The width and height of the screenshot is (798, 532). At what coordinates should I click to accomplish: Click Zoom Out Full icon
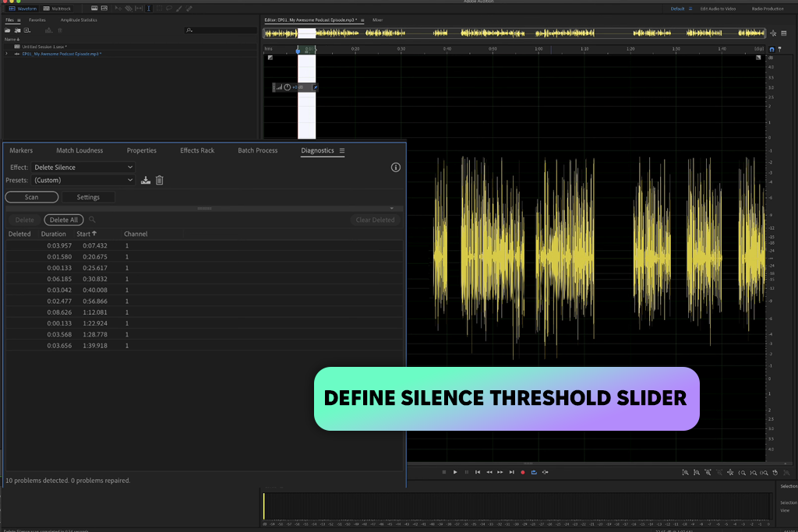coord(730,473)
